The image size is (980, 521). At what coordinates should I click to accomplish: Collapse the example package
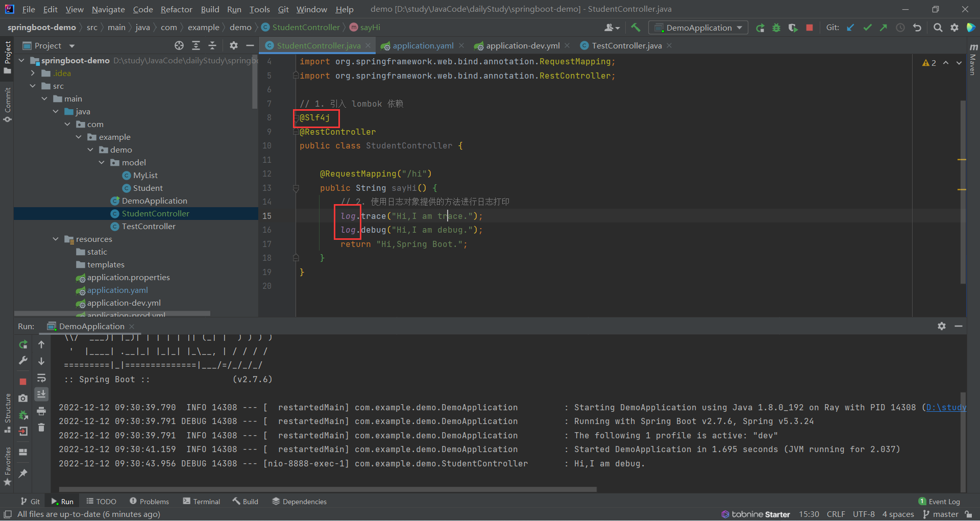point(79,137)
